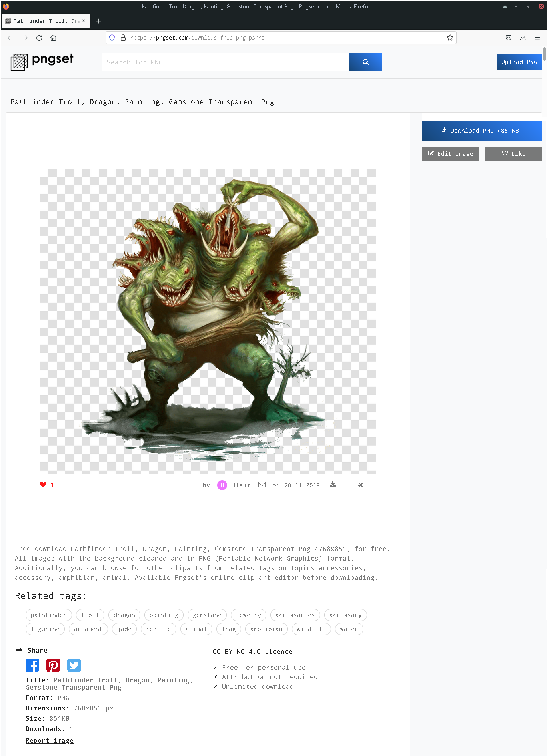The height and width of the screenshot is (756, 547).
Task: Click the browser Forward arrow
Action: pyautogui.click(x=25, y=38)
